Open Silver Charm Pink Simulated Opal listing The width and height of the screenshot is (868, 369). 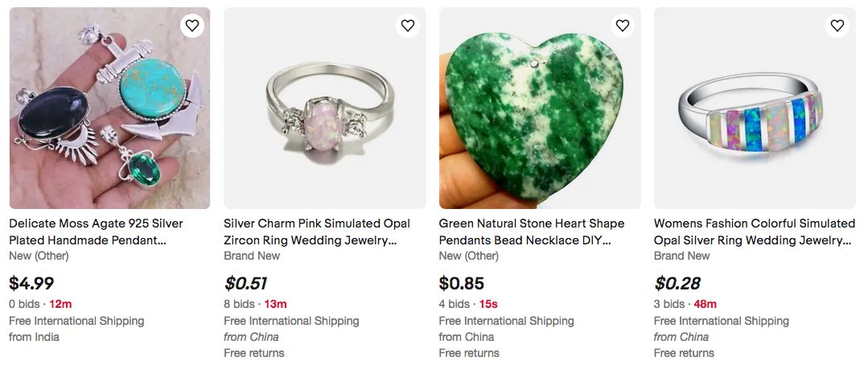click(x=317, y=232)
